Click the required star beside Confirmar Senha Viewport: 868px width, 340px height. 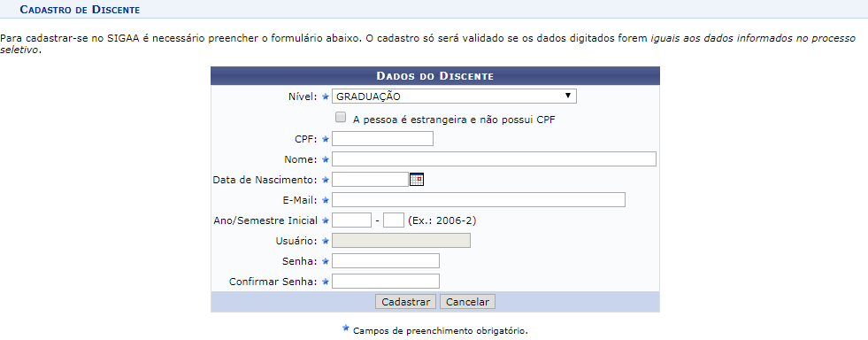(x=326, y=282)
